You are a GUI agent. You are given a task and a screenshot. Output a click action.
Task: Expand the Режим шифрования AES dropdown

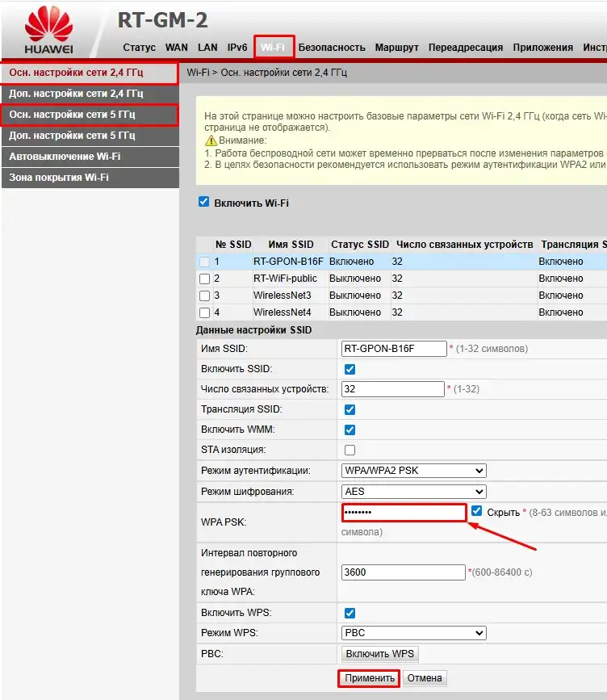point(414,492)
